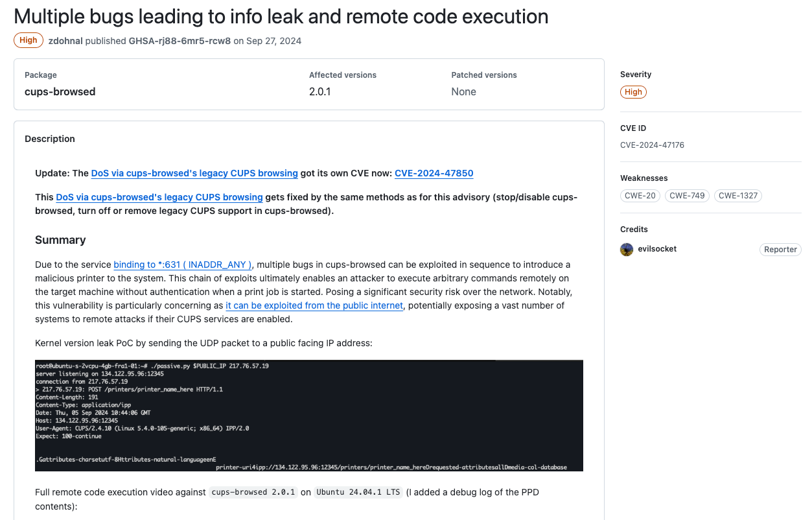Click the Reporter badge
Image resolution: width=812 pixels, height=520 pixels.
point(780,250)
